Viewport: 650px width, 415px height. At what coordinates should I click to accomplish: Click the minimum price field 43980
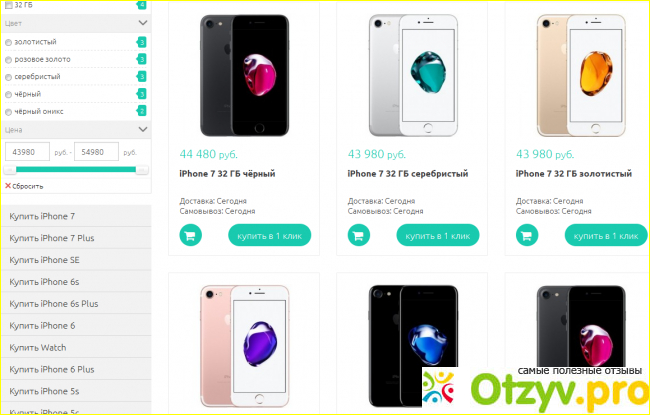tap(27, 152)
